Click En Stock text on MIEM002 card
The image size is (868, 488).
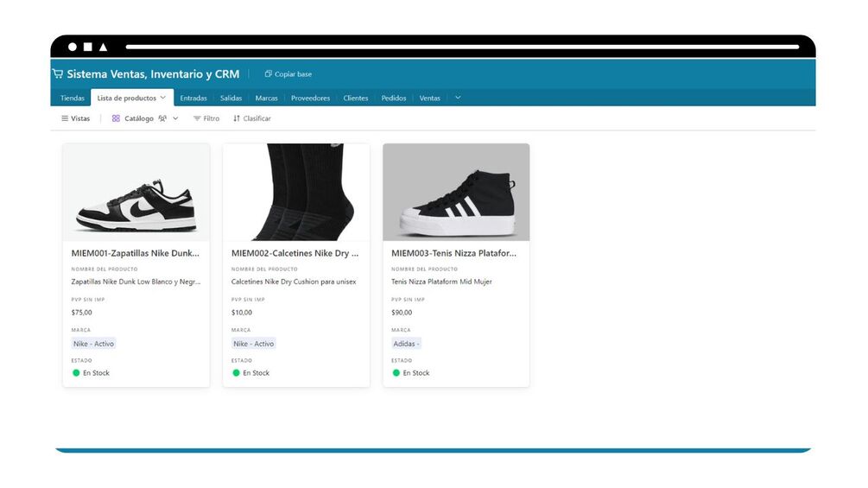click(257, 373)
